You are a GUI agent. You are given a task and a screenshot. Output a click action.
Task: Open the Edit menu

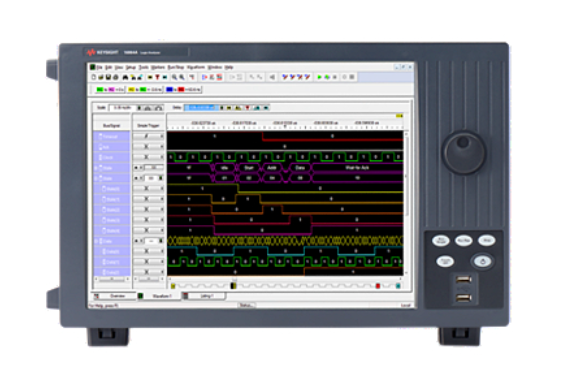(x=109, y=67)
